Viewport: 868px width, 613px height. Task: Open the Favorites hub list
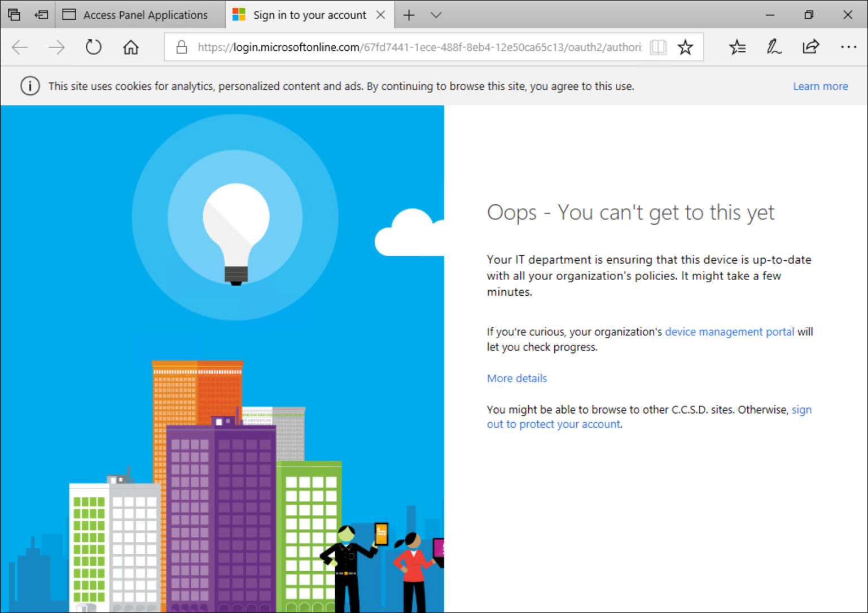click(737, 47)
